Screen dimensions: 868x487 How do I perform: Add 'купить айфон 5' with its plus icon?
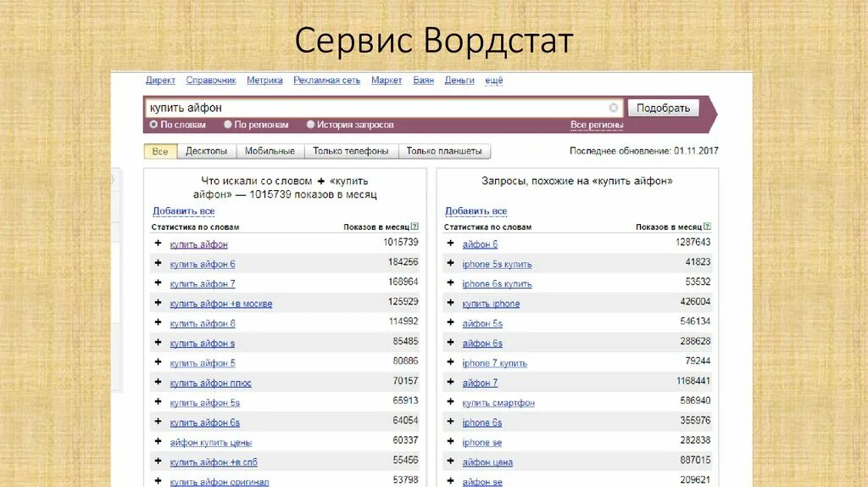159,362
